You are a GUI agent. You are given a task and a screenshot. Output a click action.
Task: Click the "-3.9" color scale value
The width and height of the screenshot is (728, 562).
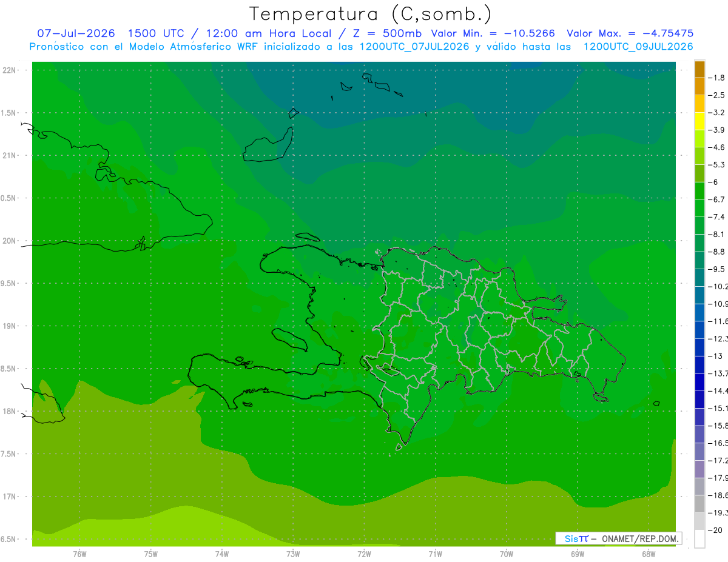click(x=716, y=130)
